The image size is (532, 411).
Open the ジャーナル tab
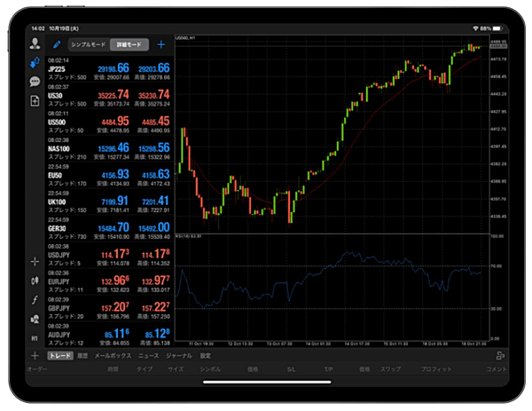pyautogui.click(x=179, y=356)
